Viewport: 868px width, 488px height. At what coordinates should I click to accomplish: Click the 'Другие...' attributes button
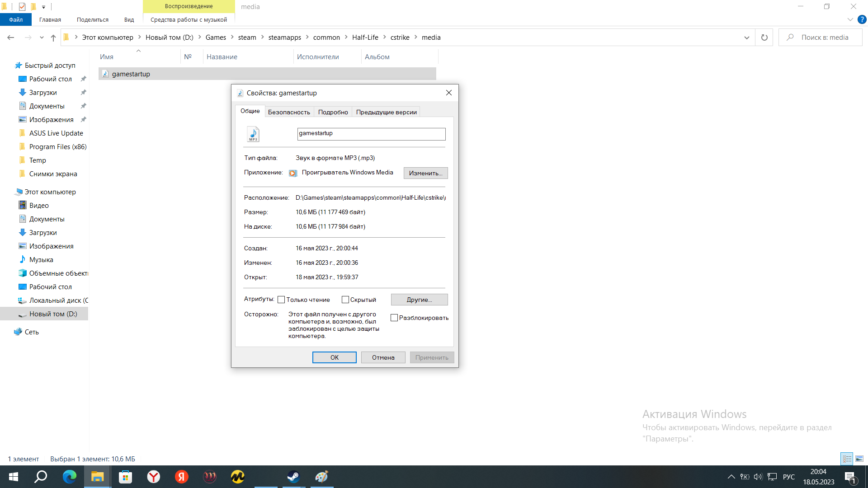point(419,300)
